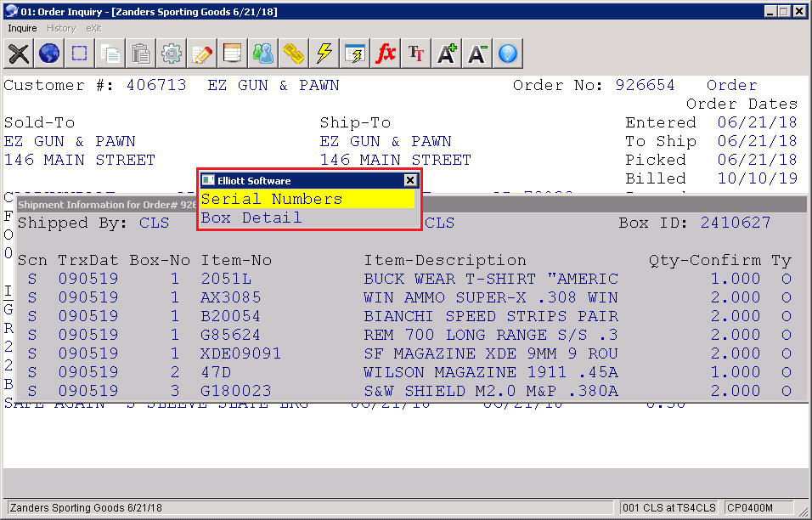The image size is (812, 520).
Task: Click the window with lightning bolt icon
Action: pyautogui.click(x=355, y=54)
